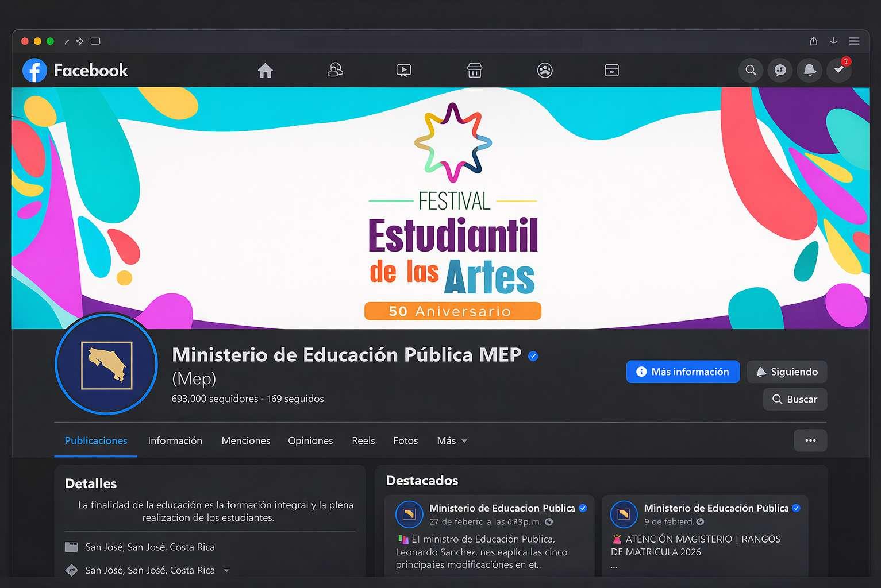This screenshot has height=588, width=881.
Task: Click the 'Destacados' heading
Action: click(x=422, y=481)
